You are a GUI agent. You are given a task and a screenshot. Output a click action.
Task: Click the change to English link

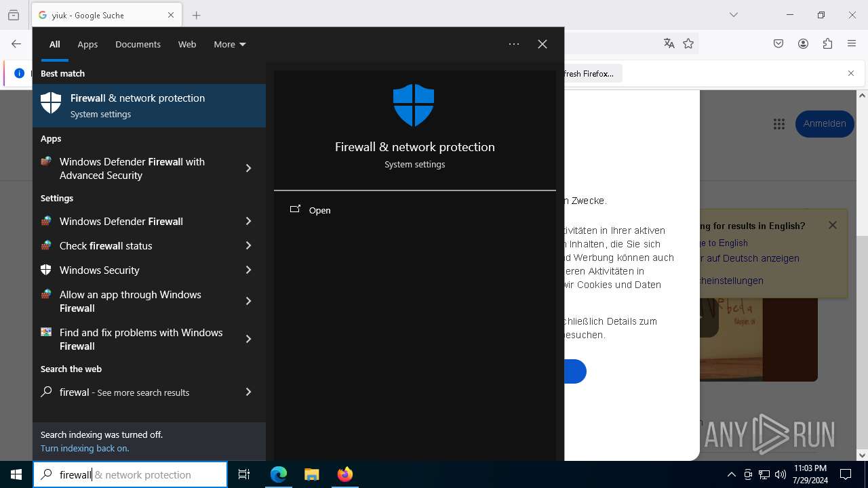pos(724,243)
